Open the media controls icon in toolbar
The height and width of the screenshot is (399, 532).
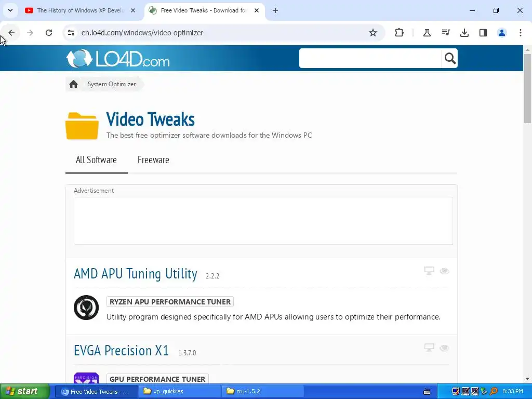click(x=445, y=33)
